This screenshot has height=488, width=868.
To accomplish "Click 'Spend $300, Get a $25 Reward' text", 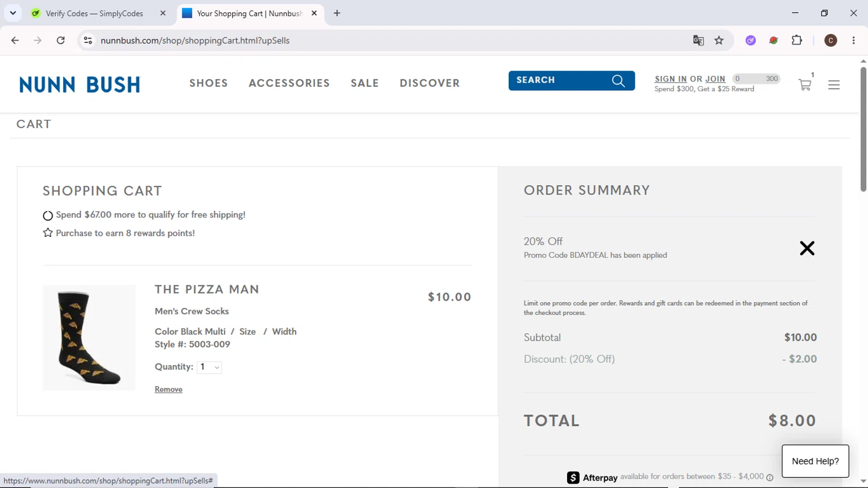I will coord(704,89).
